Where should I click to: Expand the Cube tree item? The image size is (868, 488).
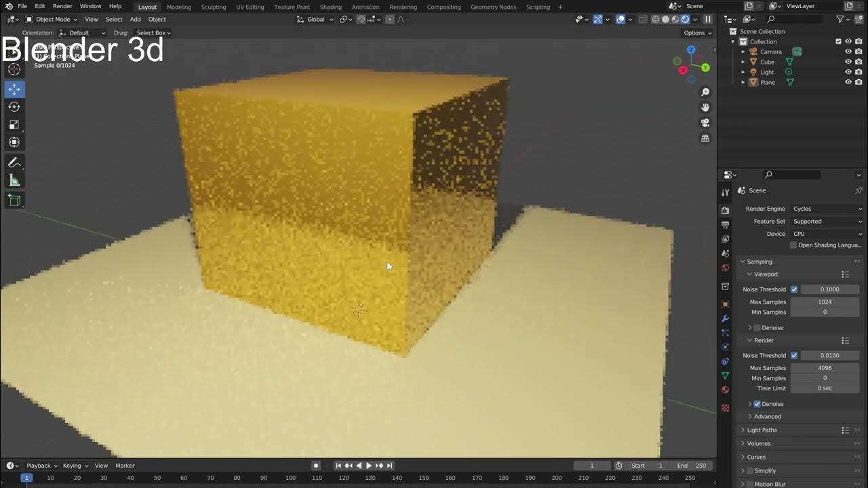pyautogui.click(x=743, y=62)
